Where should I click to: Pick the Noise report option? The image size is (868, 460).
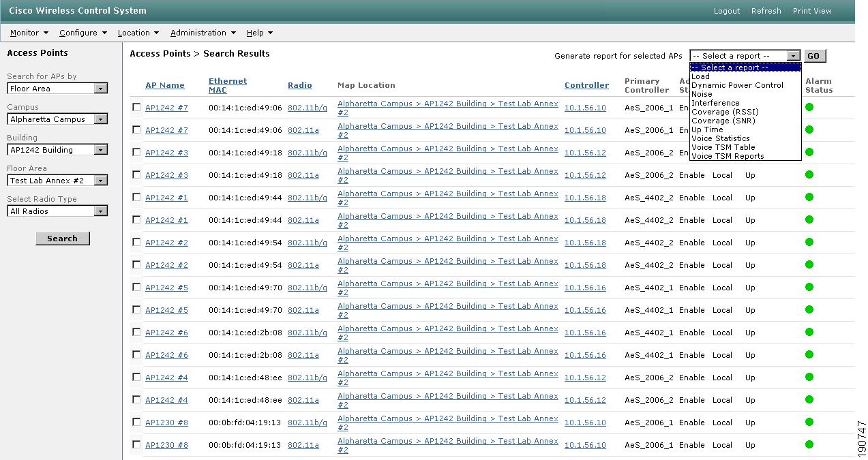tap(745, 94)
